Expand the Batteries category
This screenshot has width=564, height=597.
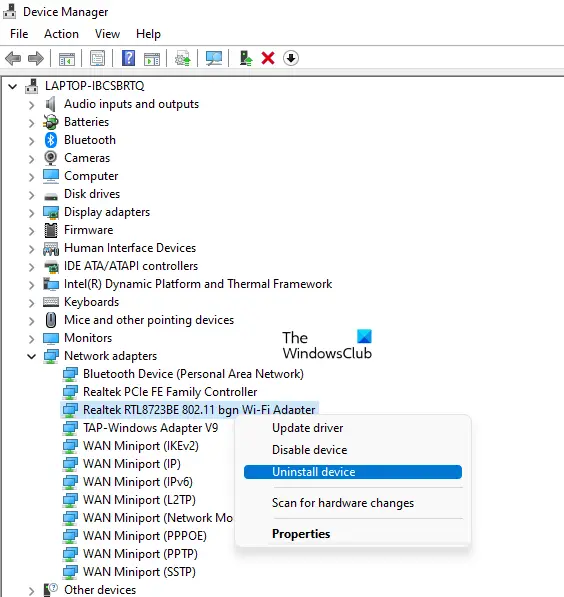[x=32, y=123]
